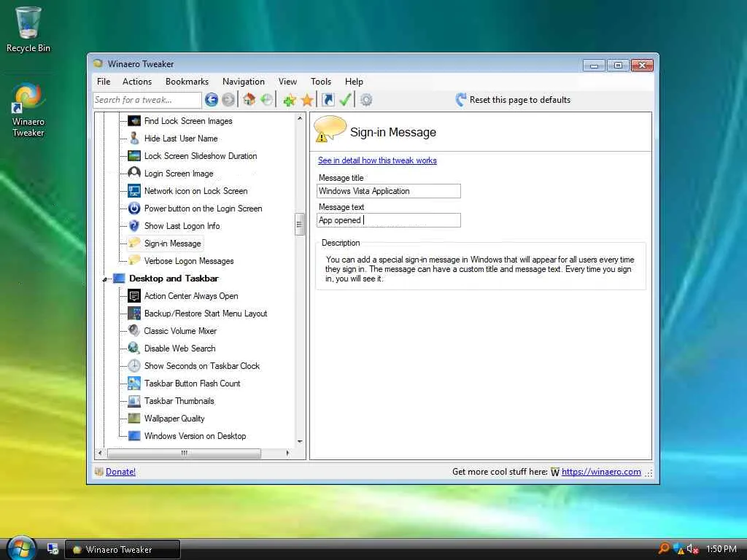Select Desktop and Taskbar category label
The width and height of the screenshot is (747, 560).
[x=174, y=278]
